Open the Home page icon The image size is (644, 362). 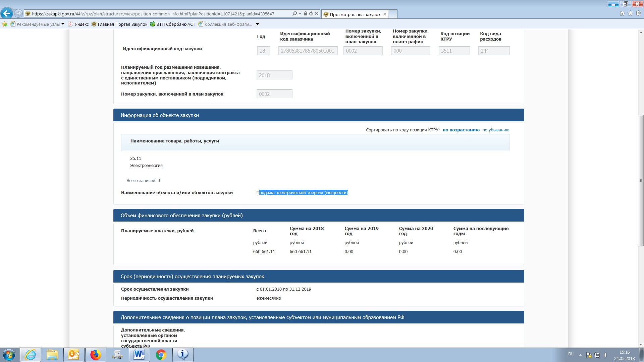coord(622,13)
